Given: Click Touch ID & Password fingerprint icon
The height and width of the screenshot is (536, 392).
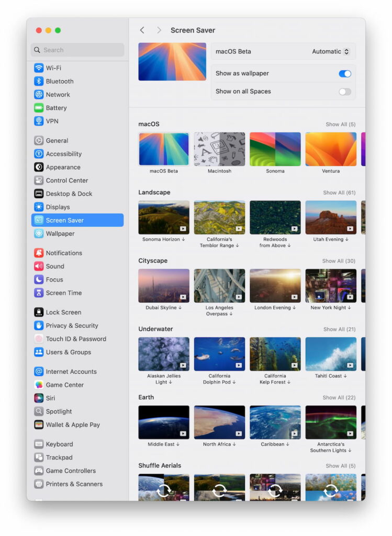Looking at the screenshot, I should [x=39, y=339].
